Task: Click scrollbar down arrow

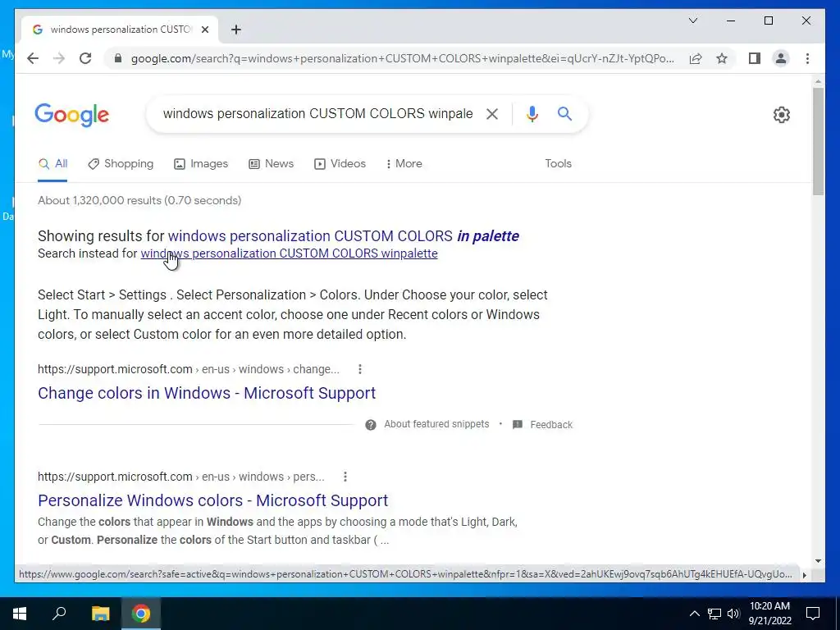Action: point(818,561)
